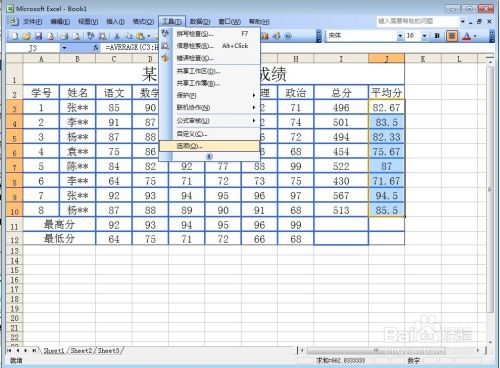The height and width of the screenshot is (368, 500).
Task: Click the vertical scrollbar up arrow
Action: click(x=490, y=63)
